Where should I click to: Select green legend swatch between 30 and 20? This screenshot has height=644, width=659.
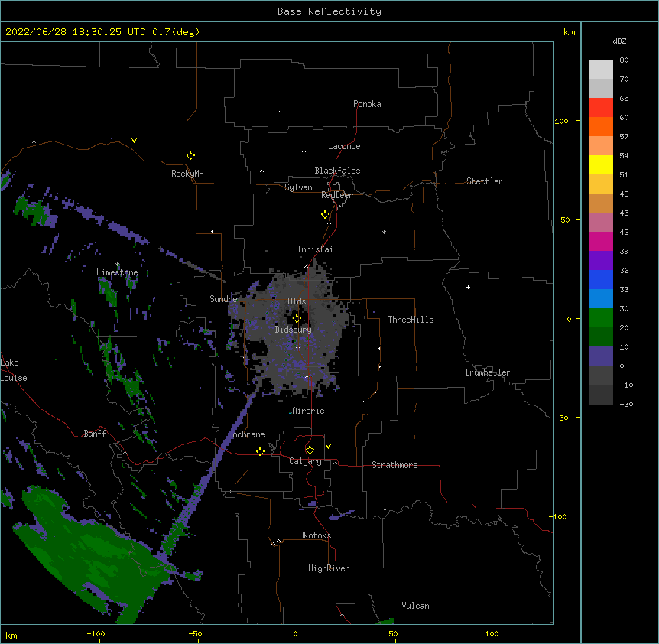pos(601,318)
